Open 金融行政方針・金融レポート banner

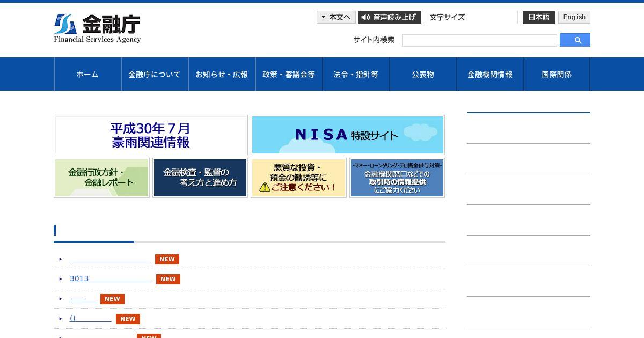pos(101,178)
